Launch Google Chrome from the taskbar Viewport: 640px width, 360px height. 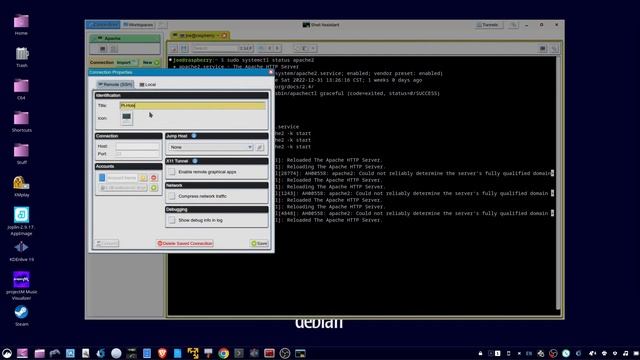pos(223,353)
